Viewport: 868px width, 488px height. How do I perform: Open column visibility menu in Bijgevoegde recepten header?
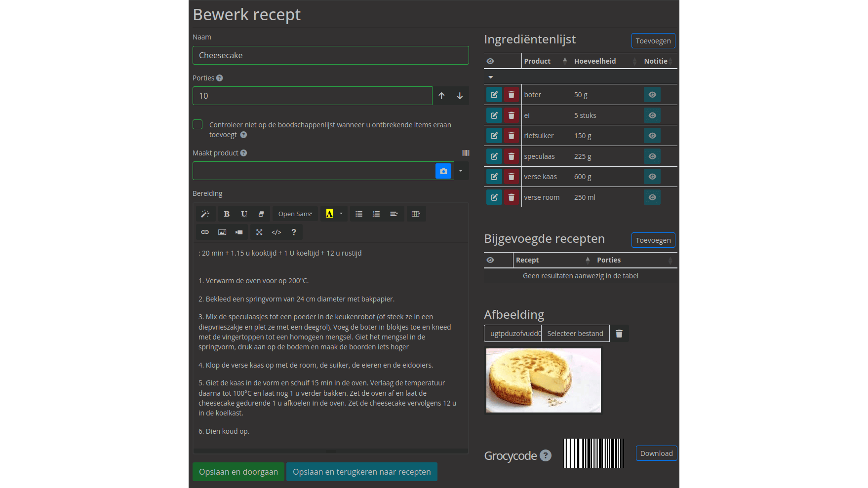pos(490,260)
